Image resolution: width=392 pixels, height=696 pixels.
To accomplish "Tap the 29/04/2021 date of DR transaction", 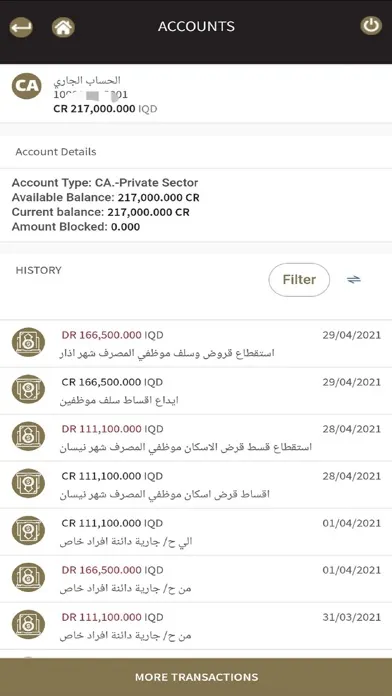I will 352,335.
